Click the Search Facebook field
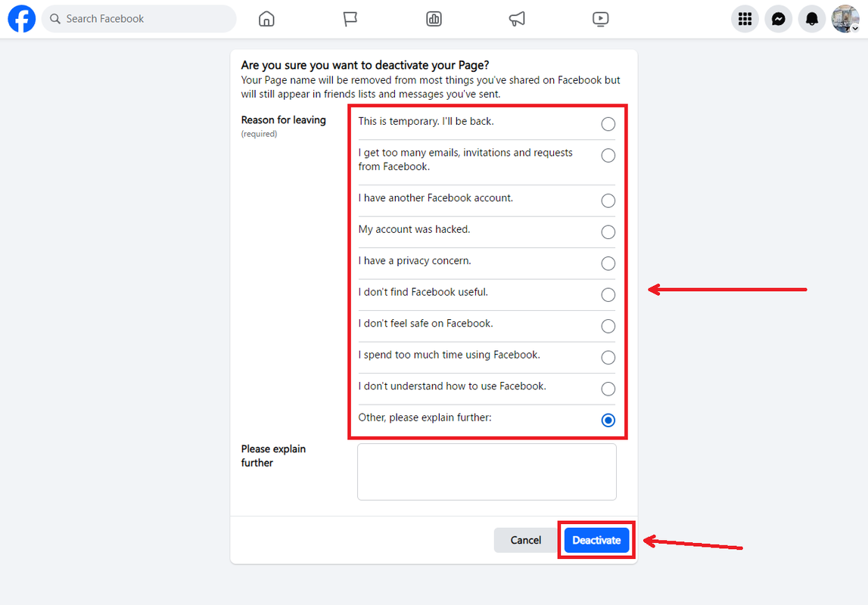Image resolution: width=868 pixels, height=605 pixels. pyautogui.click(x=139, y=19)
